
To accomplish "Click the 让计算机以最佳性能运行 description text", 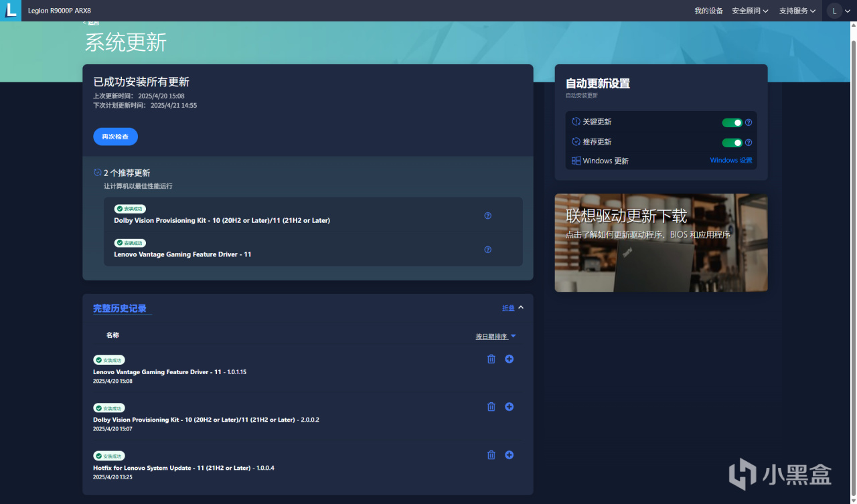I will point(138,186).
